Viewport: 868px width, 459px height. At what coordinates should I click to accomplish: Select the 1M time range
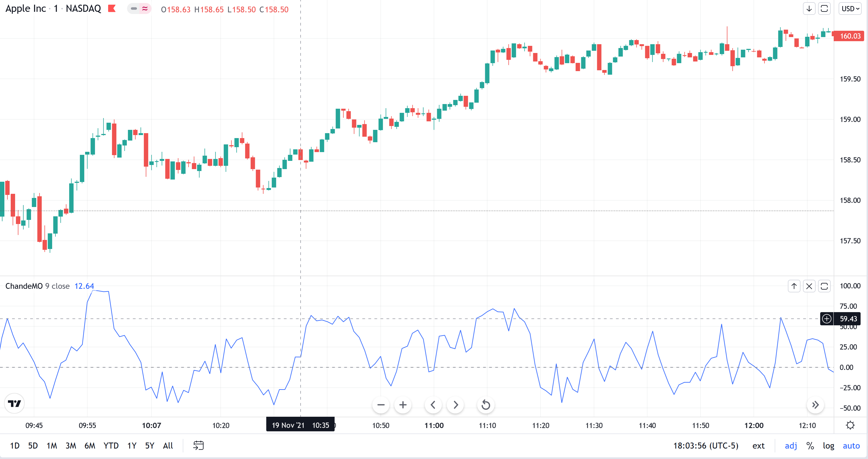click(x=52, y=446)
